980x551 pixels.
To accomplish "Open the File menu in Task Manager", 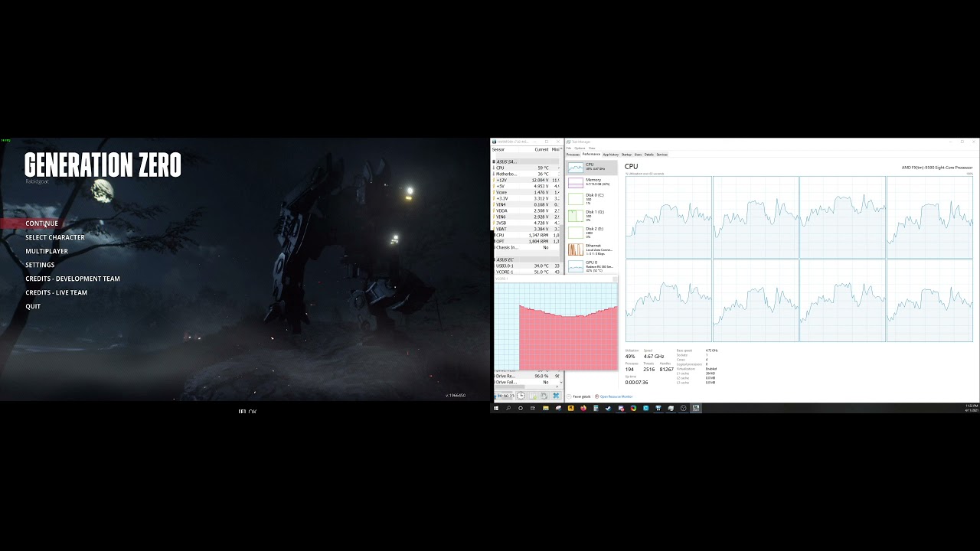I will tap(569, 148).
